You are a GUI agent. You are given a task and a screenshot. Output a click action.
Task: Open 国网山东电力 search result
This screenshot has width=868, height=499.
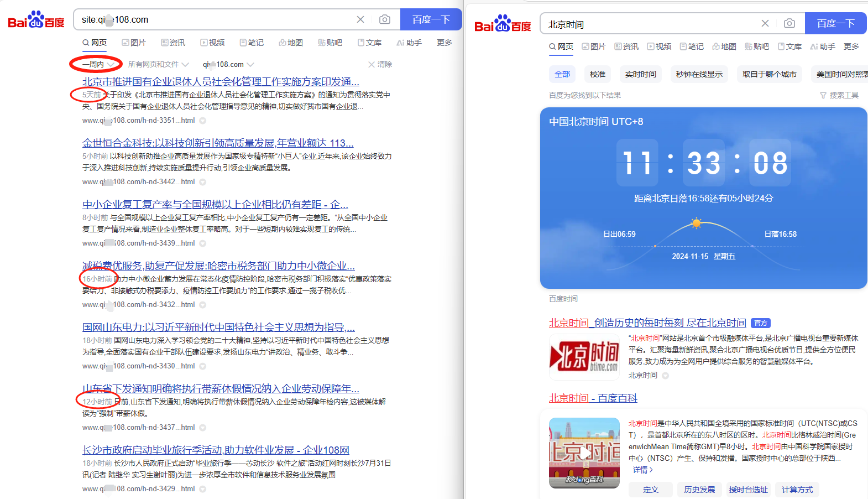click(218, 327)
